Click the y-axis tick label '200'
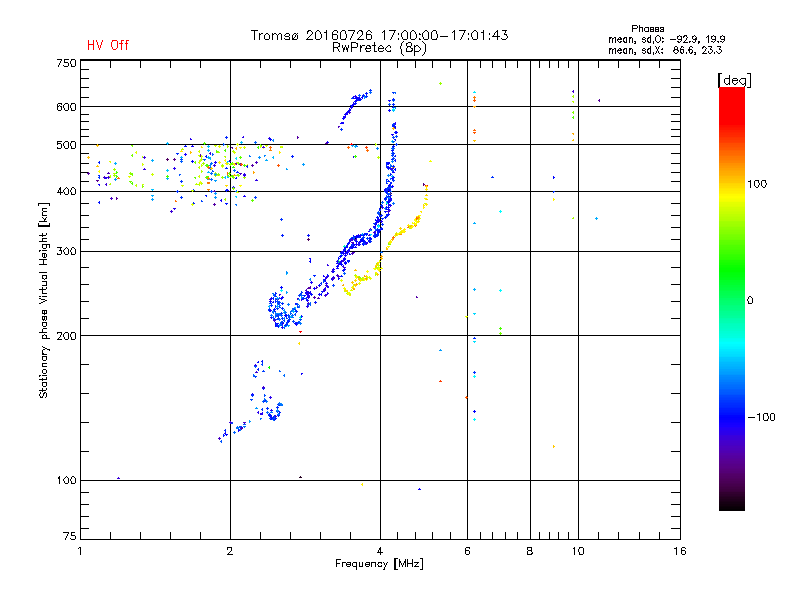The image size is (800, 600). click(67, 336)
